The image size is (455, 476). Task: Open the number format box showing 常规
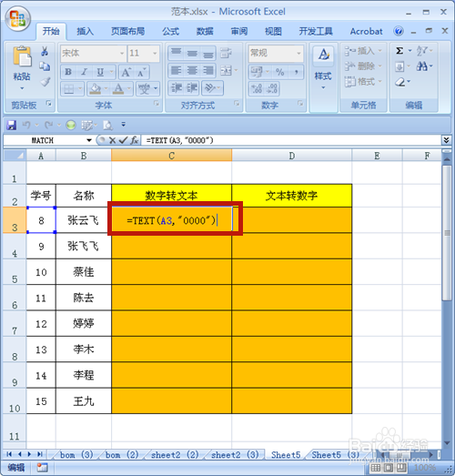coord(276,54)
